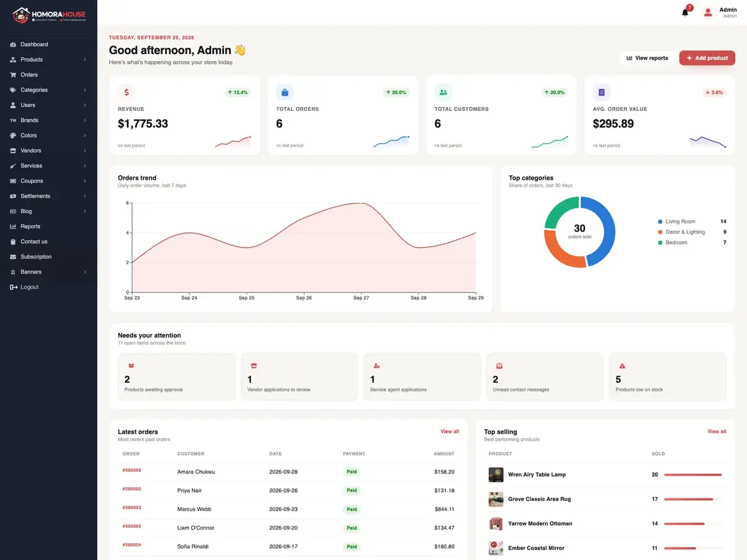
Task: Click the Bedroom green legend swatch
Action: pyautogui.click(x=660, y=243)
